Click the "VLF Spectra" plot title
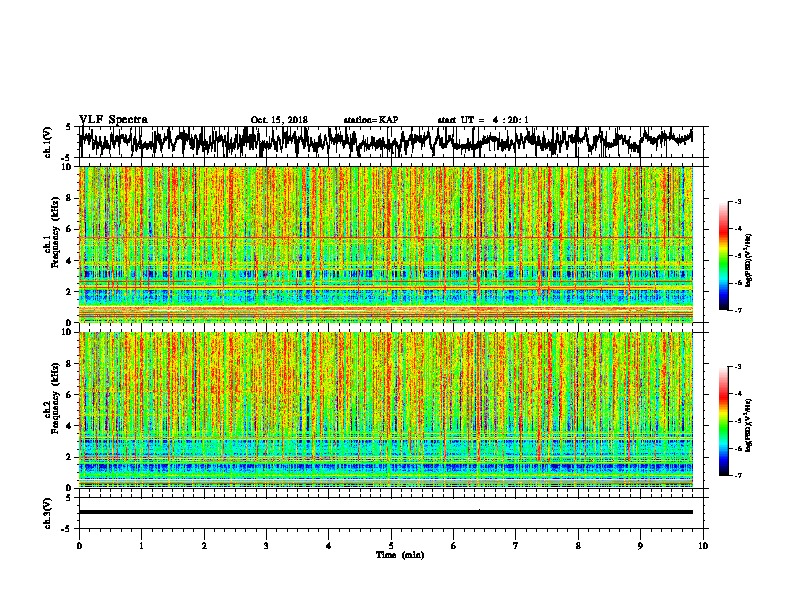792x612 pixels. pos(113,120)
